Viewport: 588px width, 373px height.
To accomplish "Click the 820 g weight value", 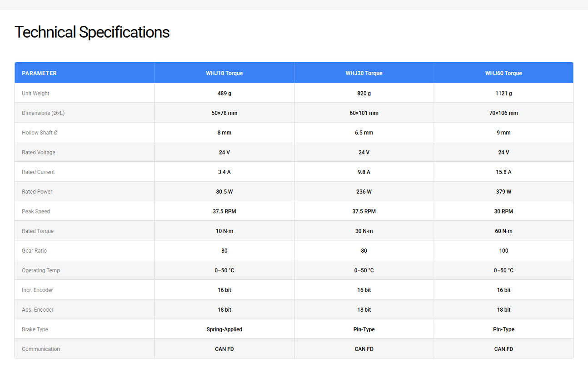I will (364, 93).
